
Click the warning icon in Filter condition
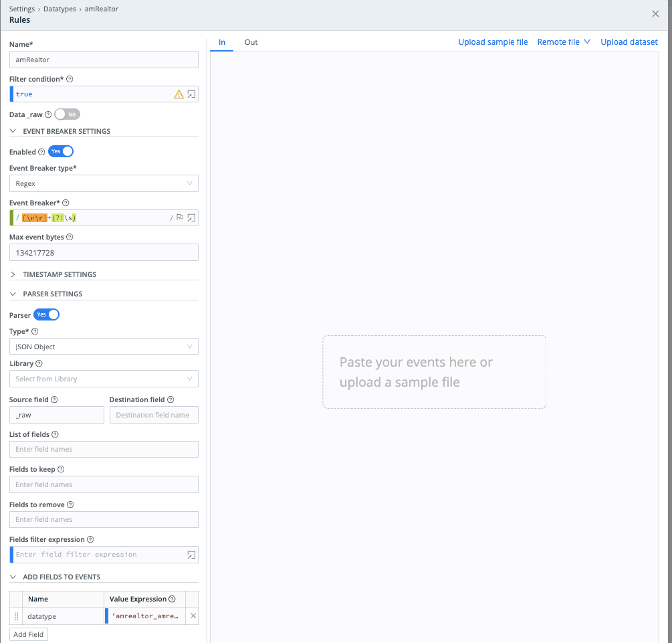click(x=179, y=94)
